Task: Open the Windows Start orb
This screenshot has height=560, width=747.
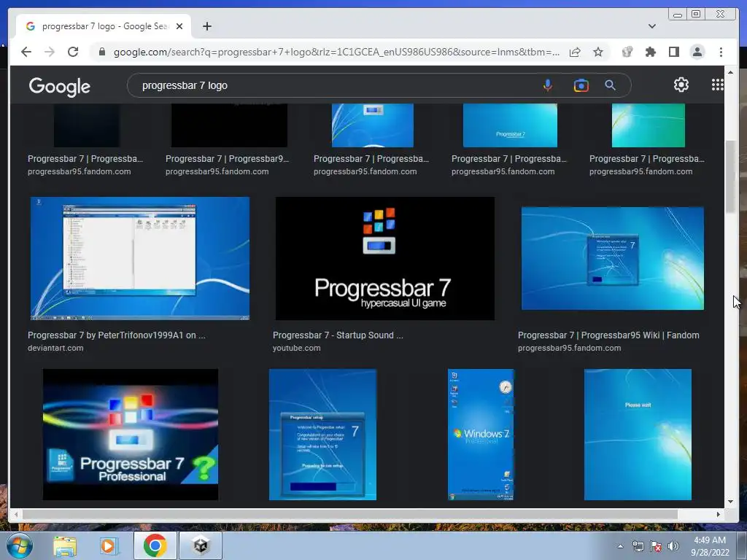Action: click(20, 545)
